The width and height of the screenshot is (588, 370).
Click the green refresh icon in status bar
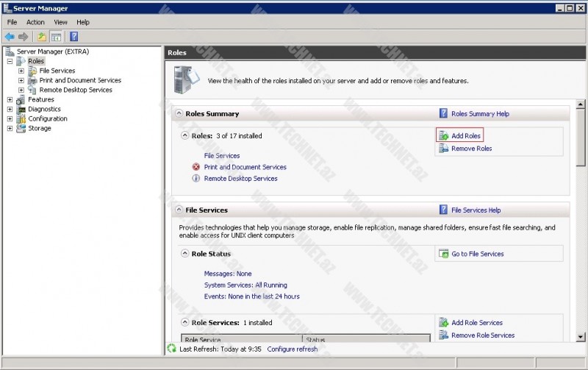[172, 349]
